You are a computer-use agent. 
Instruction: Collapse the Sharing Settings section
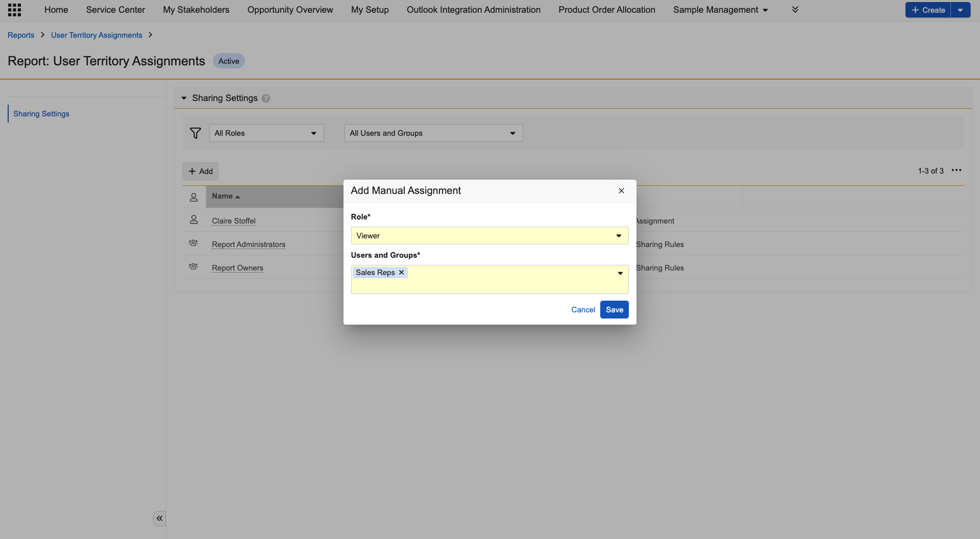[184, 98]
